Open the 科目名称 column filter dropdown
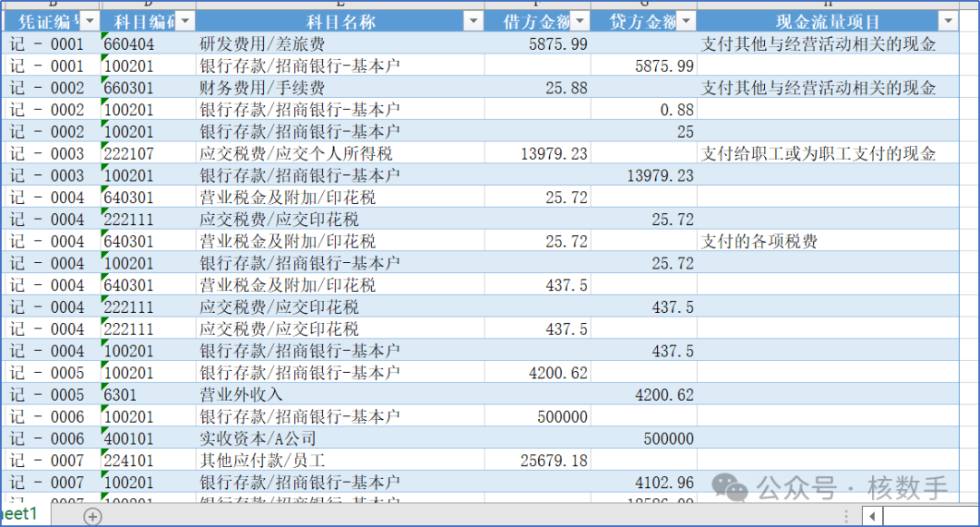The height and width of the screenshot is (527, 980). pyautogui.click(x=474, y=21)
